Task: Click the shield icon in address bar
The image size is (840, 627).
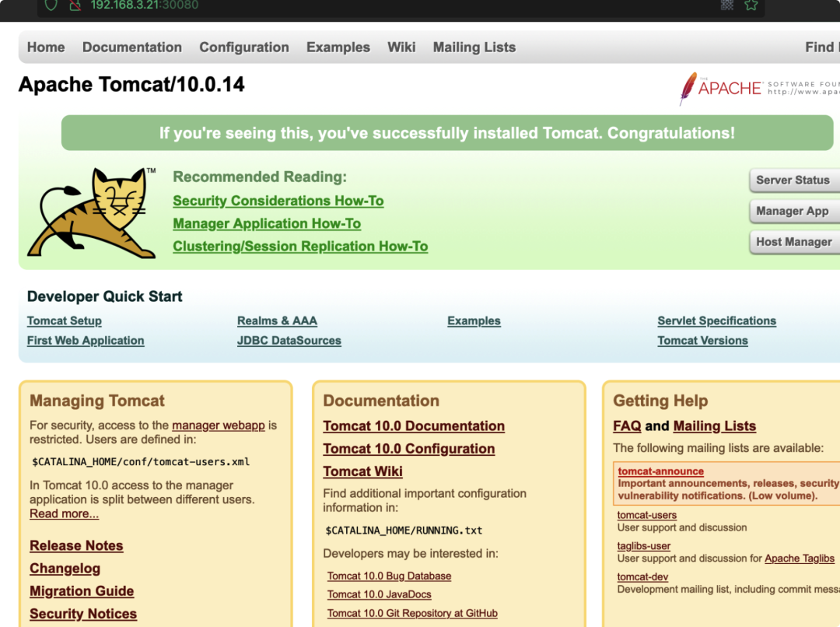Action: (x=51, y=5)
